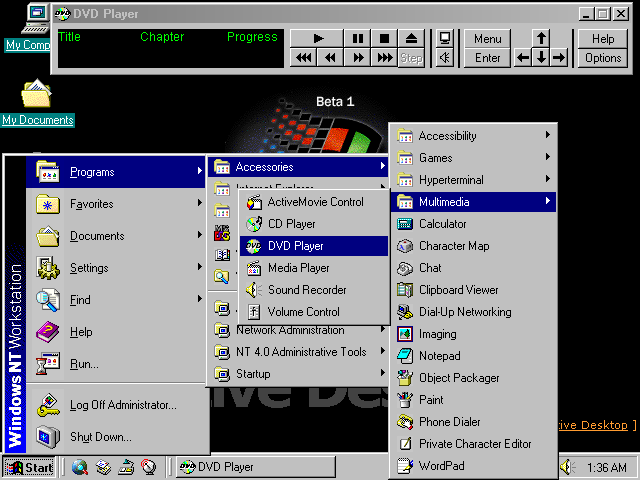The height and width of the screenshot is (480, 640).
Task: Toggle full screen monitor icon in DVD Player
Action: (x=445, y=38)
